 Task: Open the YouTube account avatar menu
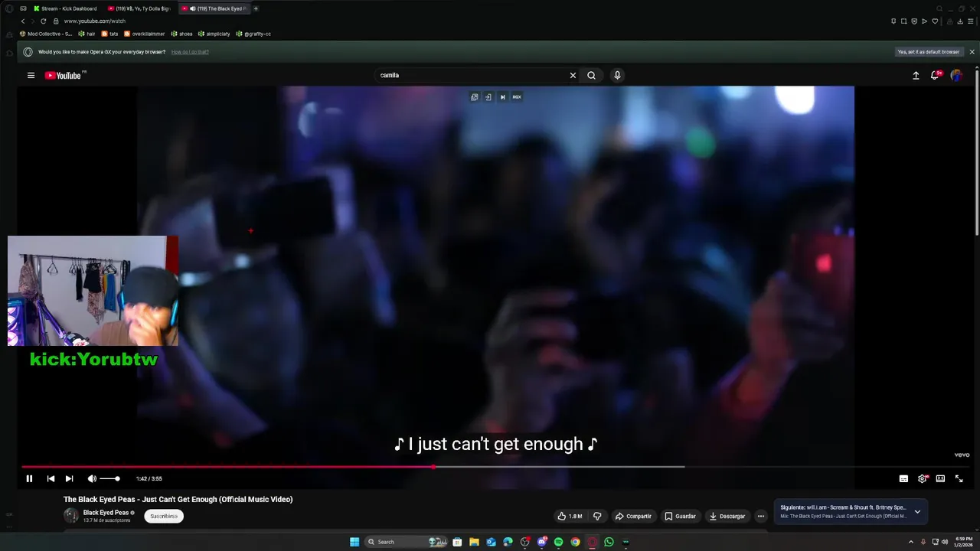tap(956, 75)
